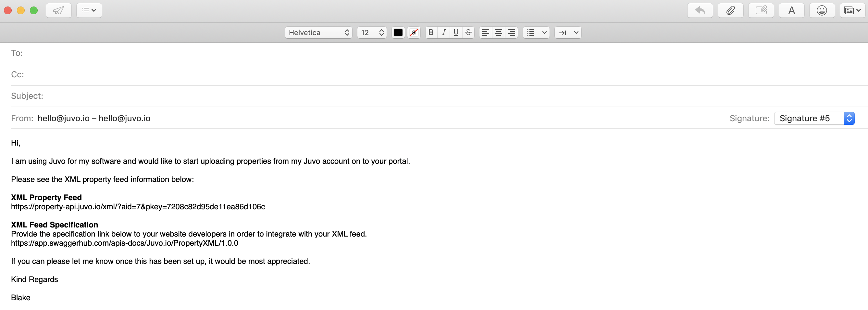
Task: Click the message list icon near window controls
Action: (89, 10)
